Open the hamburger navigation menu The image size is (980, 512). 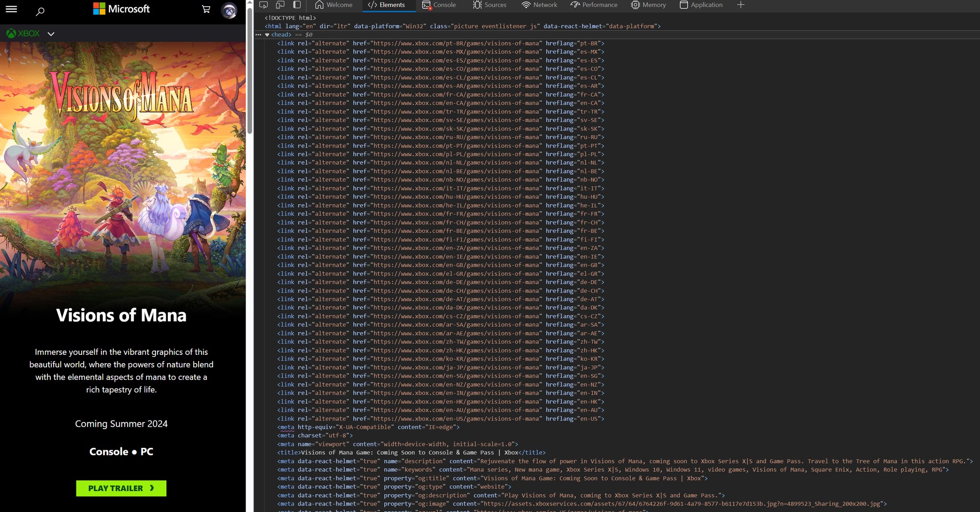click(11, 9)
